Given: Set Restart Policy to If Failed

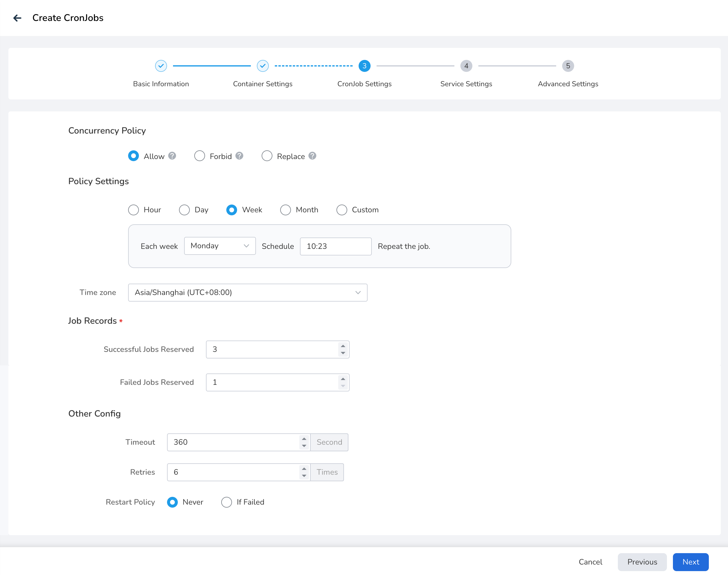Looking at the screenshot, I should (x=226, y=502).
